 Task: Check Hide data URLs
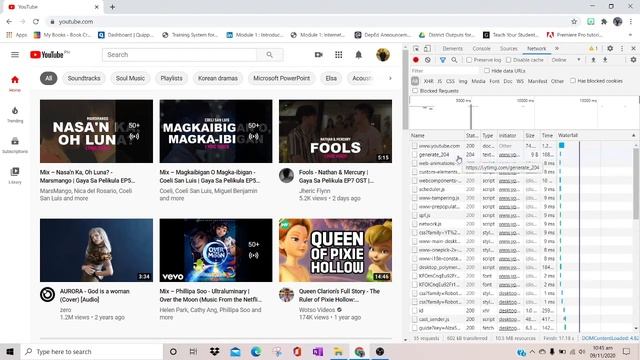(487, 70)
